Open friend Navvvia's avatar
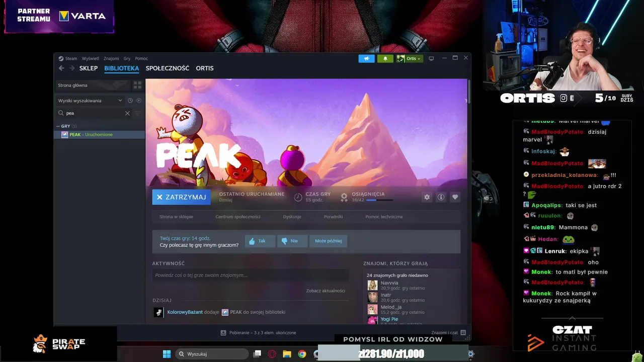The image size is (644, 362). pos(372,285)
